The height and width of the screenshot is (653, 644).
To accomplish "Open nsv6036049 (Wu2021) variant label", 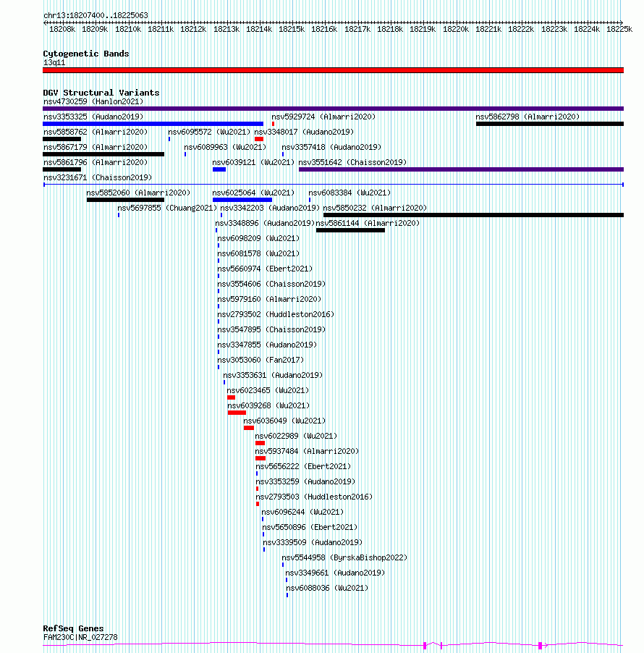I will coord(285,421).
